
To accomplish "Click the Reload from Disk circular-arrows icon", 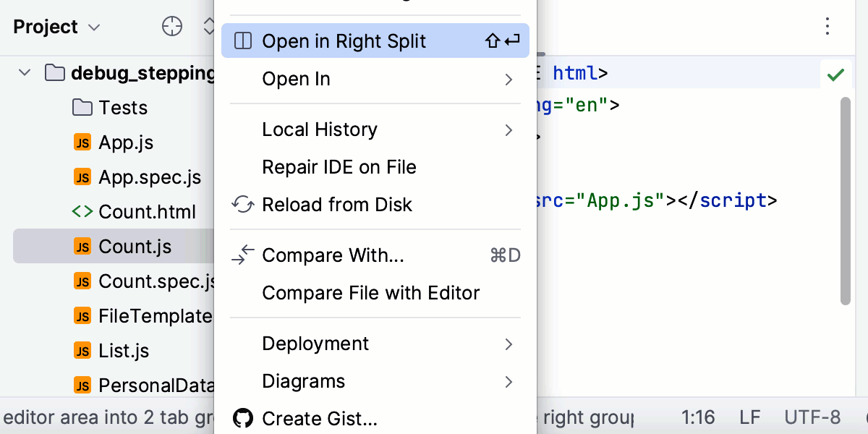I will 243,205.
